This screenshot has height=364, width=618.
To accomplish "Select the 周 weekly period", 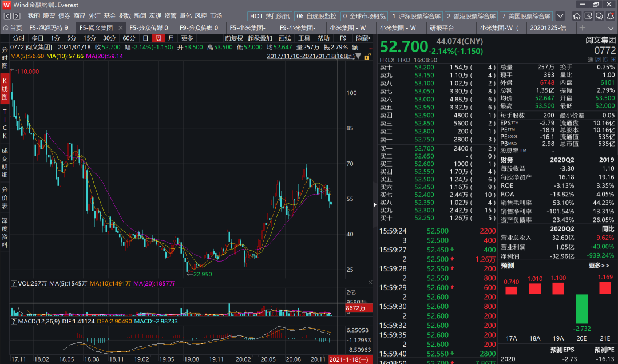I will click(158, 38).
